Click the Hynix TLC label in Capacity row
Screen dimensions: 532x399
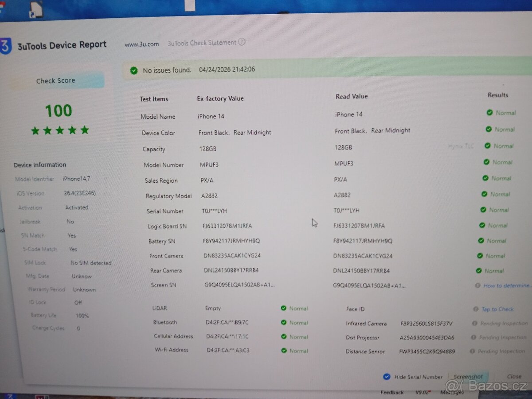point(461,146)
